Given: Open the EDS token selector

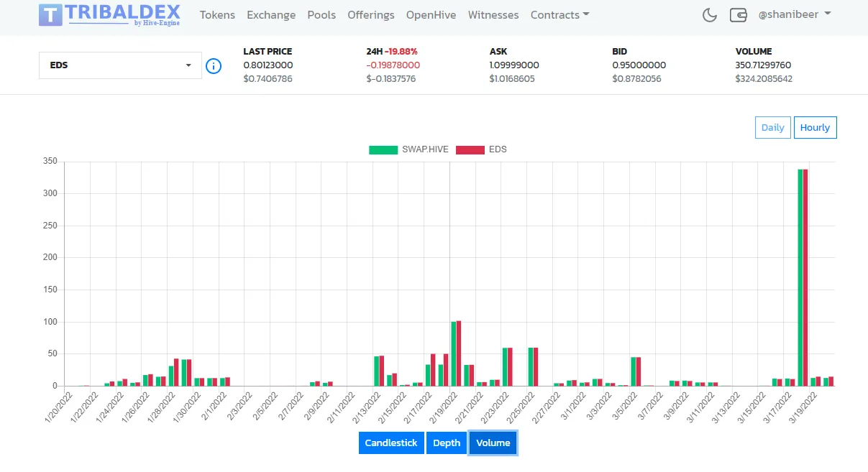Looking at the screenshot, I should click(120, 65).
